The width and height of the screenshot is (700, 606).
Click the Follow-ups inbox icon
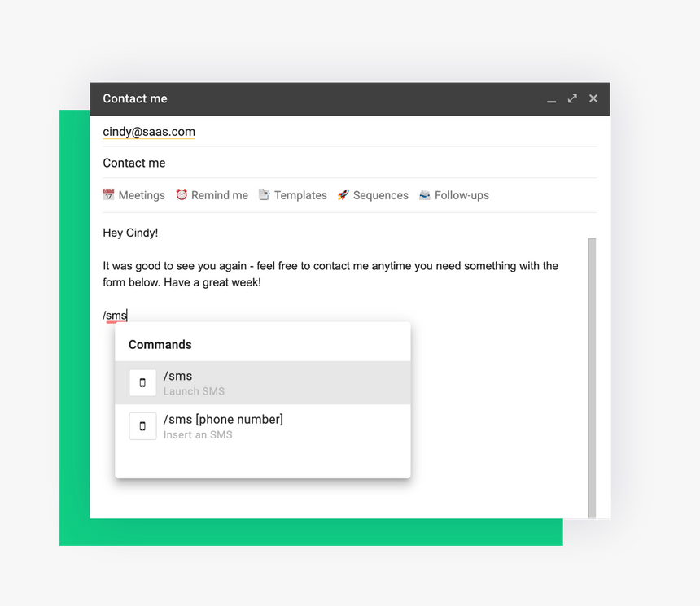[x=425, y=194]
